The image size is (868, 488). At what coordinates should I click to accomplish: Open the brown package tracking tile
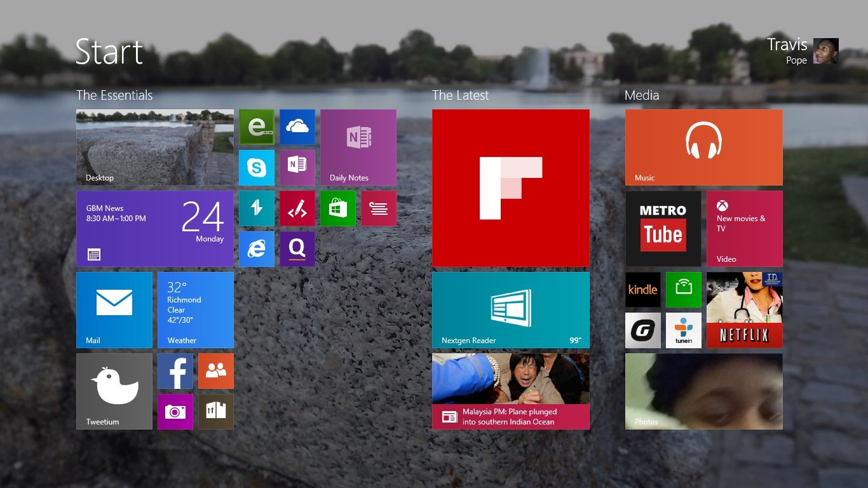[216, 412]
